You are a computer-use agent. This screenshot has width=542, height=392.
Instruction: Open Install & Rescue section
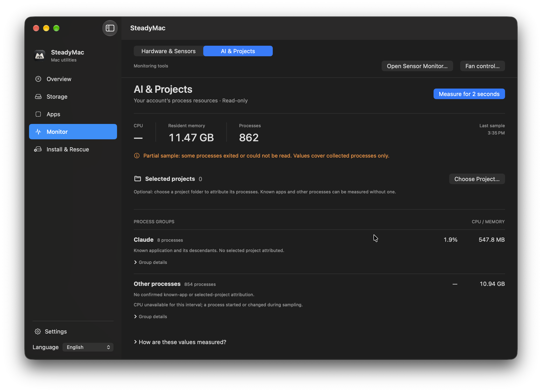[73, 149]
